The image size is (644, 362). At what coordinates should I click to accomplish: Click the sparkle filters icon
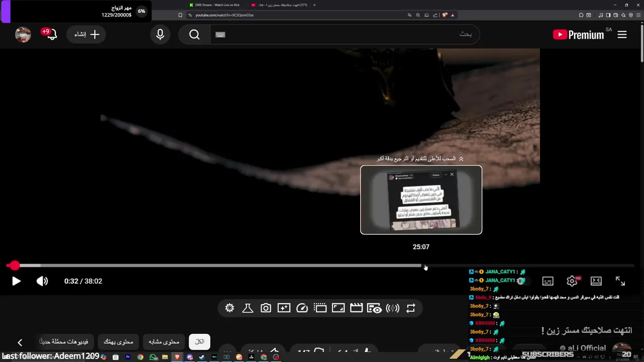(284, 308)
